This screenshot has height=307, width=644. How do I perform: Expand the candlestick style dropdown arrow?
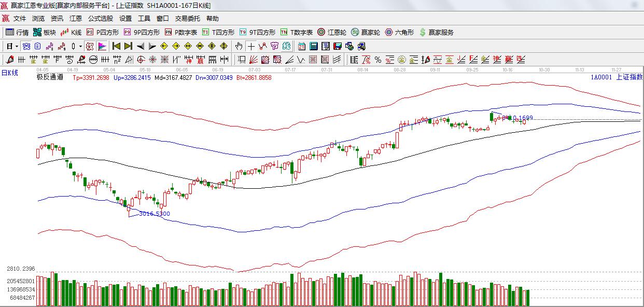[80, 46]
